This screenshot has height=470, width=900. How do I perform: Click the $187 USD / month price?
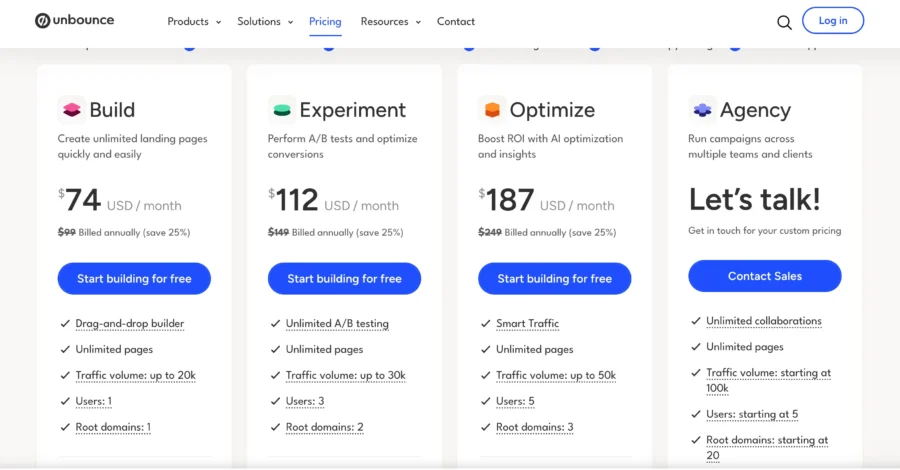pyautogui.click(x=546, y=200)
